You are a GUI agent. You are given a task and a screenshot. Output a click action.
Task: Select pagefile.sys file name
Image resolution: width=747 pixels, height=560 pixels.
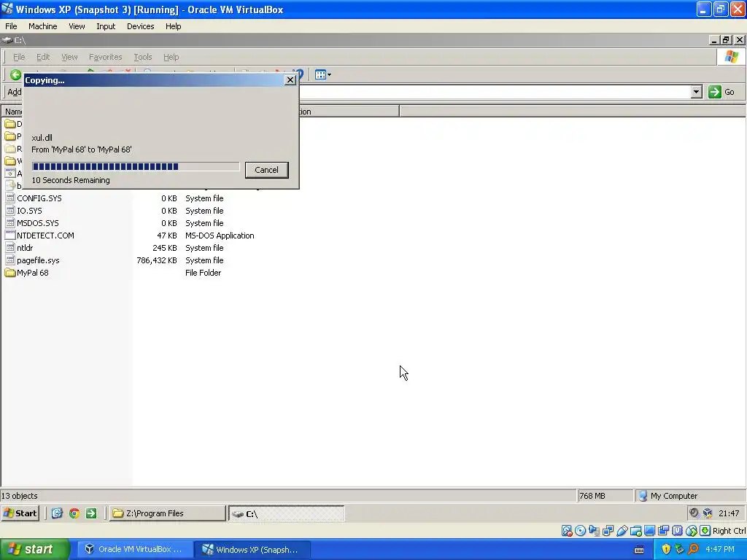(x=38, y=260)
